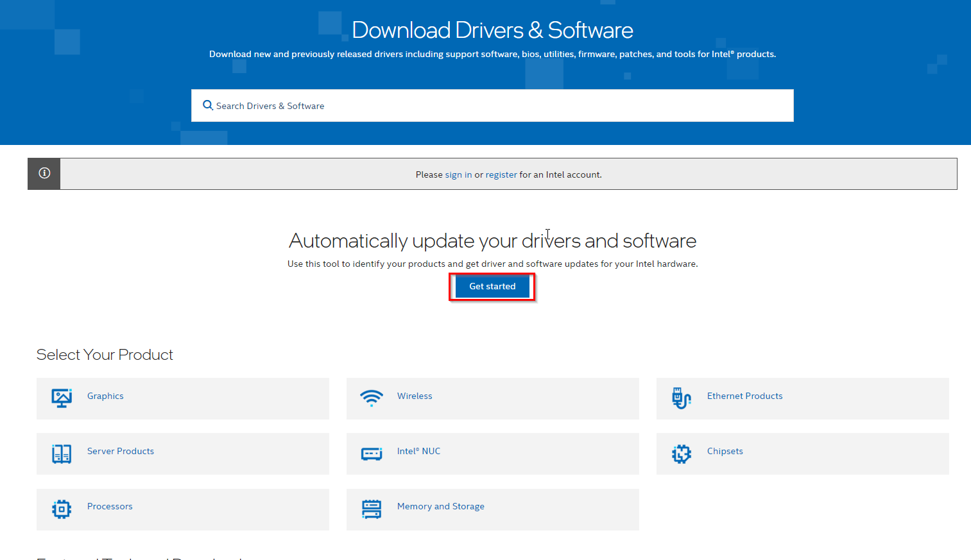Browse Server Products link
Image resolution: width=971 pixels, height=560 pixels.
121,451
